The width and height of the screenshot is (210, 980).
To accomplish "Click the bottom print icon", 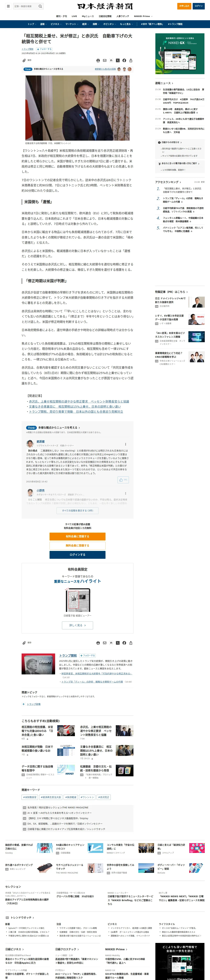I will click(98, 643).
